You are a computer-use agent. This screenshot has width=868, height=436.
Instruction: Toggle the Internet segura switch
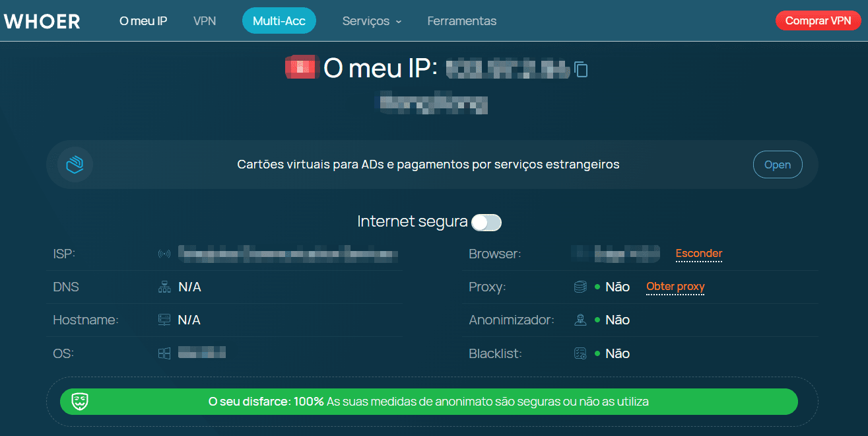[486, 223]
